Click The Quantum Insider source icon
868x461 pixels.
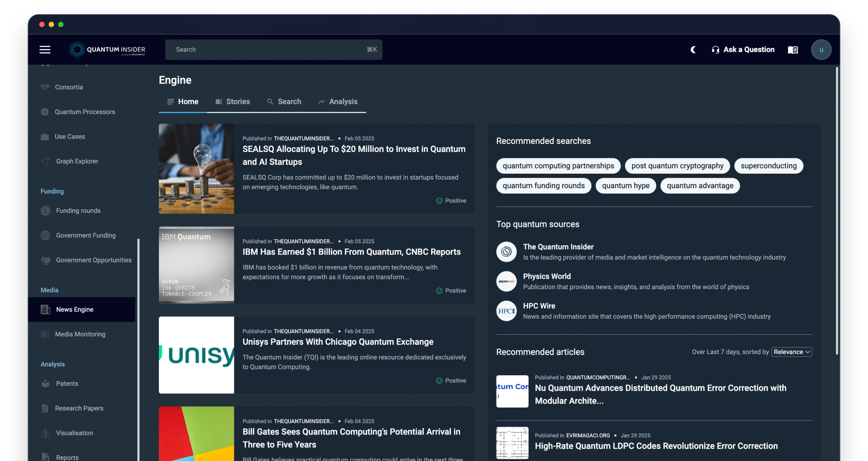coord(506,252)
